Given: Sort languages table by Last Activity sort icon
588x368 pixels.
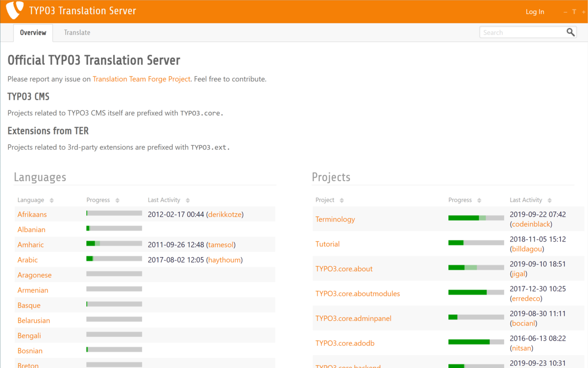Looking at the screenshot, I should click(188, 200).
